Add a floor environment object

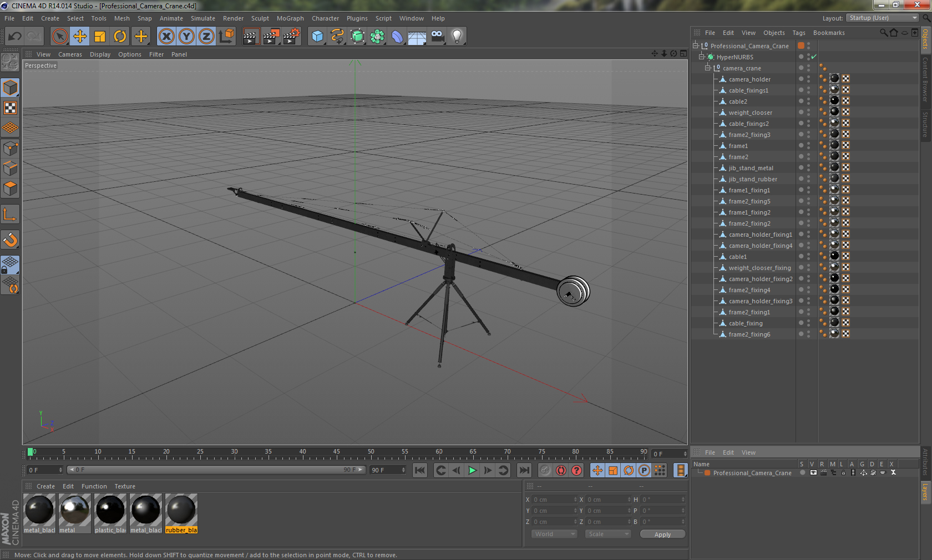click(x=417, y=37)
